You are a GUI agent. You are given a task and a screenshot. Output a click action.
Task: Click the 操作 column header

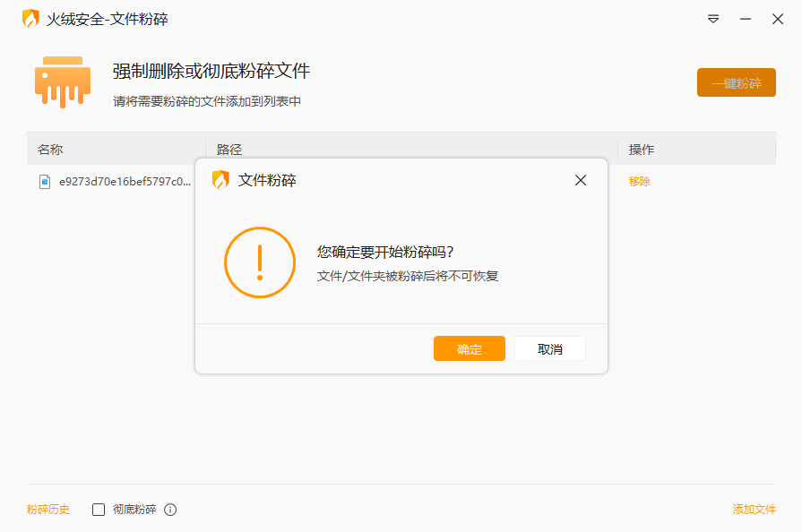642,150
